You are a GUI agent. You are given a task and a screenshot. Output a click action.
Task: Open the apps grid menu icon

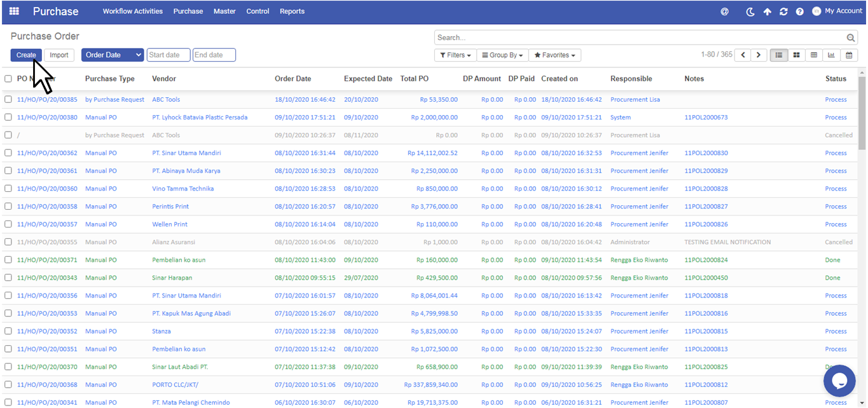14,11
